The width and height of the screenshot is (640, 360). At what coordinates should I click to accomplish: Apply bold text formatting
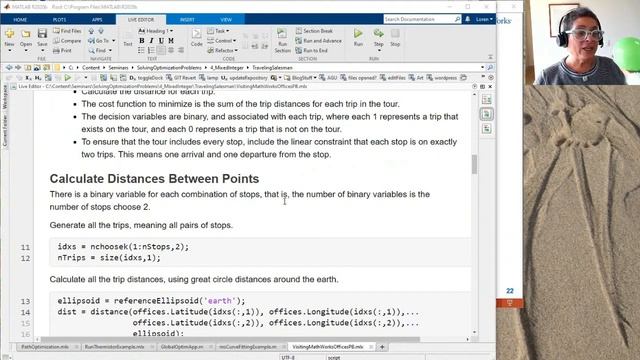(142, 41)
